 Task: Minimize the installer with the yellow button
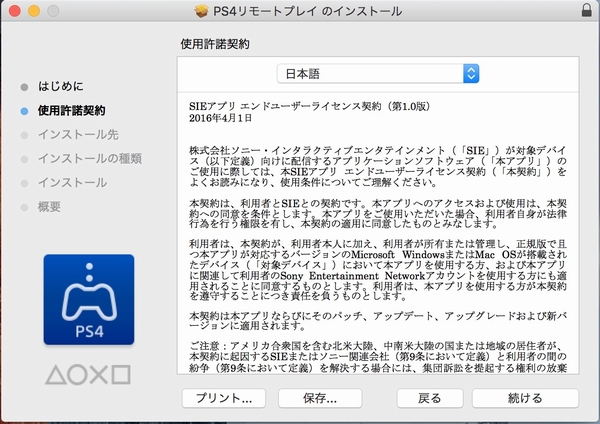(x=32, y=11)
